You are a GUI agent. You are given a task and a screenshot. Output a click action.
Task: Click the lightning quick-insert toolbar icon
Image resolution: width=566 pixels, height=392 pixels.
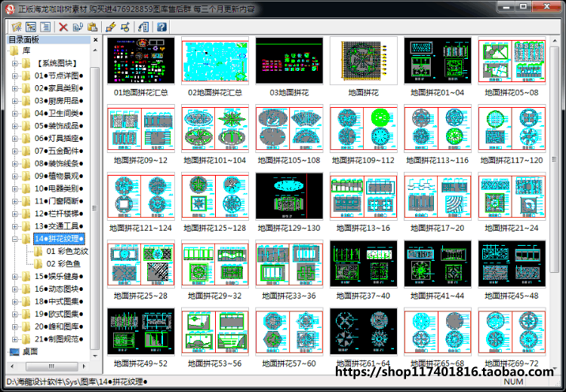point(110,26)
